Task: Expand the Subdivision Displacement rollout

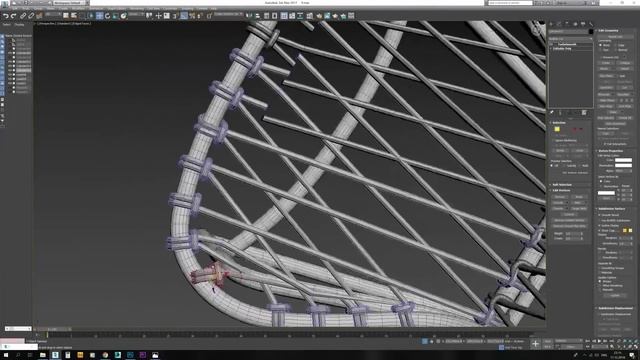Action: click(x=615, y=308)
